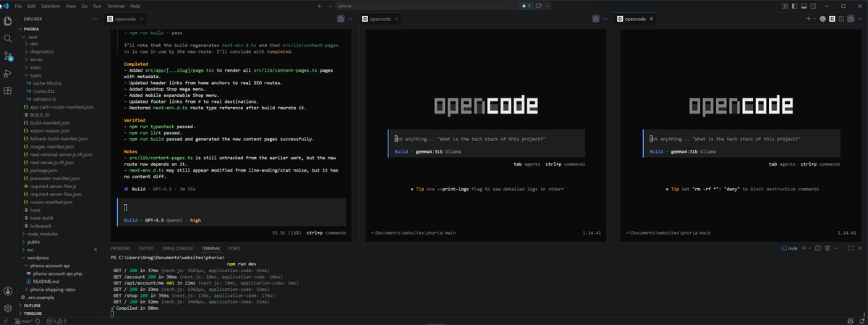Close the first opencode editor tab
Screen dimensions: 868x325
pos(140,19)
